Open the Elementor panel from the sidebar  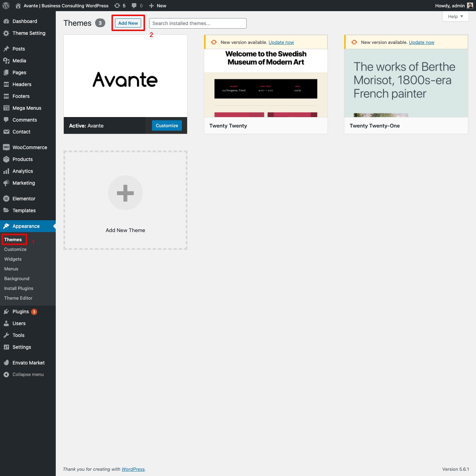(x=23, y=198)
